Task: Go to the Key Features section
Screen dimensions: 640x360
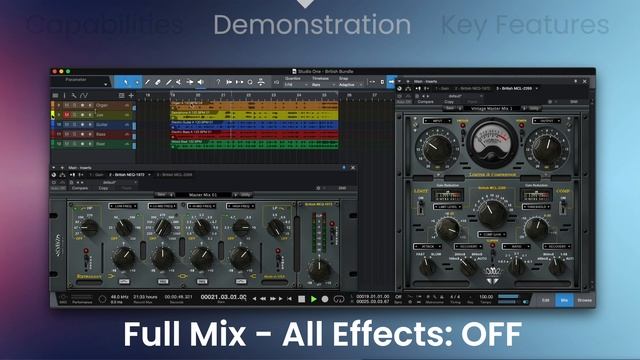Action: pyautogui.click(x=525, y=25)
